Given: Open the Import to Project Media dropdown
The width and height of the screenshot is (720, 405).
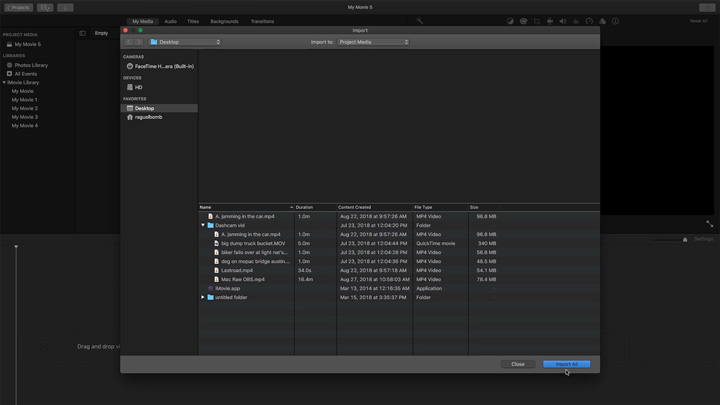Looking at the screenshot, I should pyautogui.click(x=373, y=42).
